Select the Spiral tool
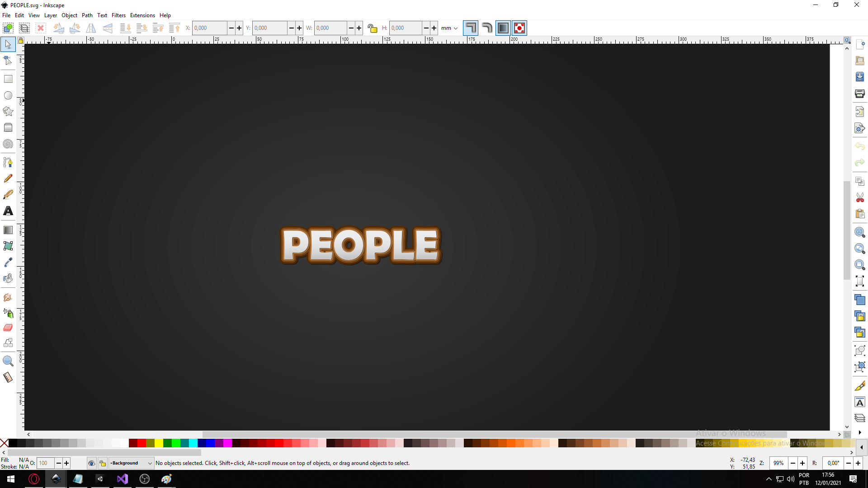Viewport: 868px width, 488px height. (x=8, y=144)
